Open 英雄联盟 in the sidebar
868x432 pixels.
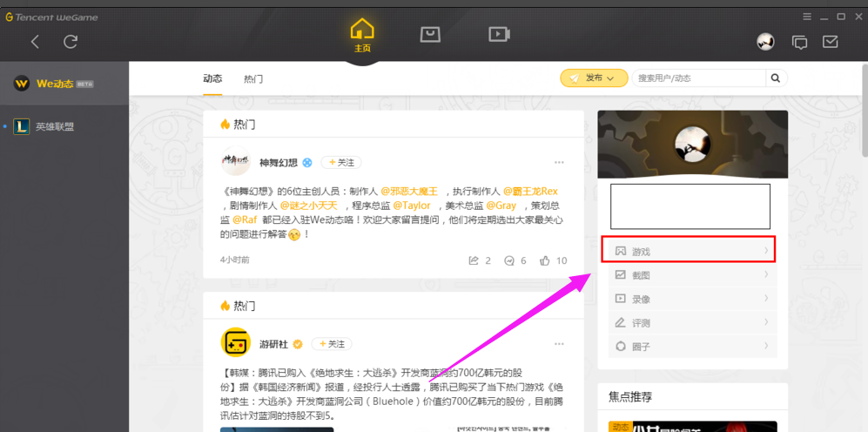point(54,126)
